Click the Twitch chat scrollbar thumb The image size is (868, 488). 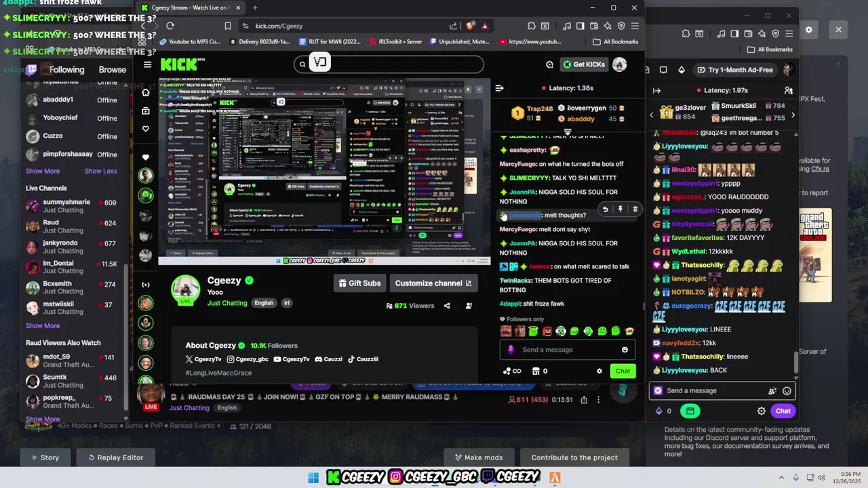(x=796, y=362)
